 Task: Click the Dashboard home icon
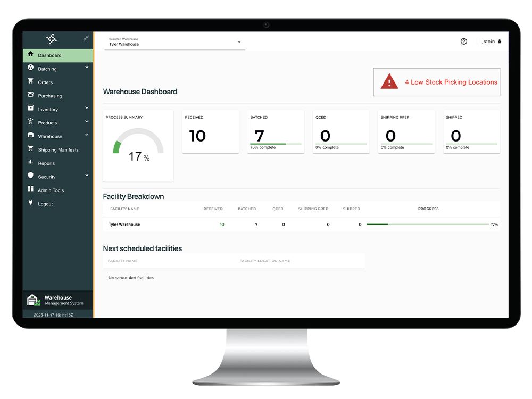tap(30, 54)
